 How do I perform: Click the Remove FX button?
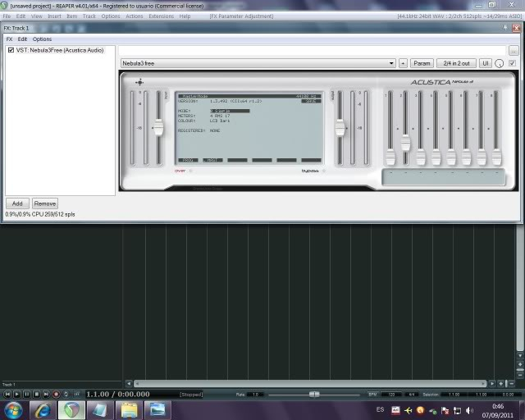pos(45,203)
